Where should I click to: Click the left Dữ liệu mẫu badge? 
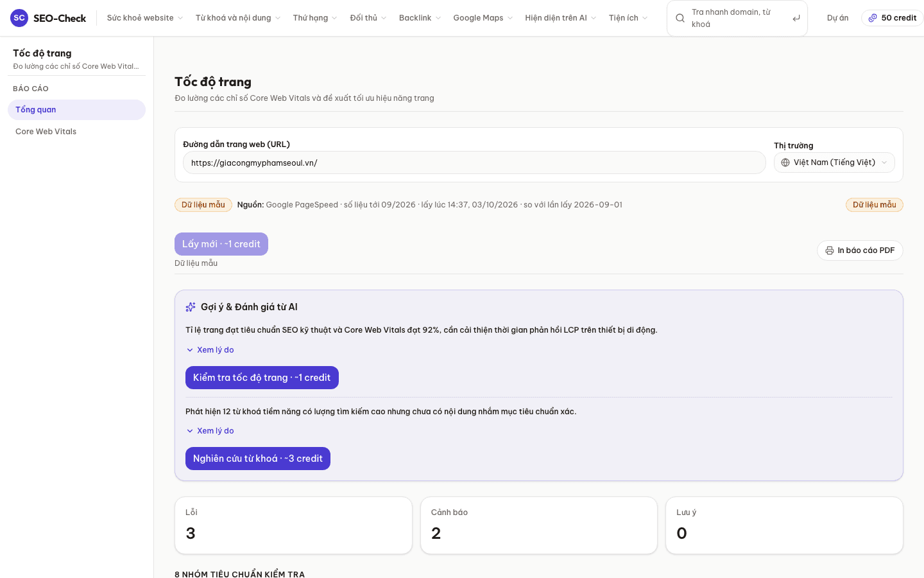click(x=203, y=205)
